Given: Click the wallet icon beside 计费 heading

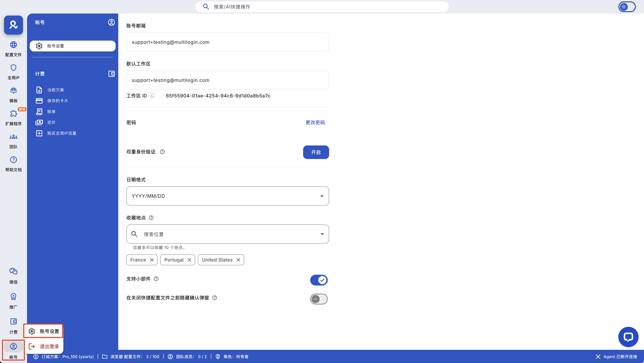Looking at the screenshot, I should [x=112, y=74].
